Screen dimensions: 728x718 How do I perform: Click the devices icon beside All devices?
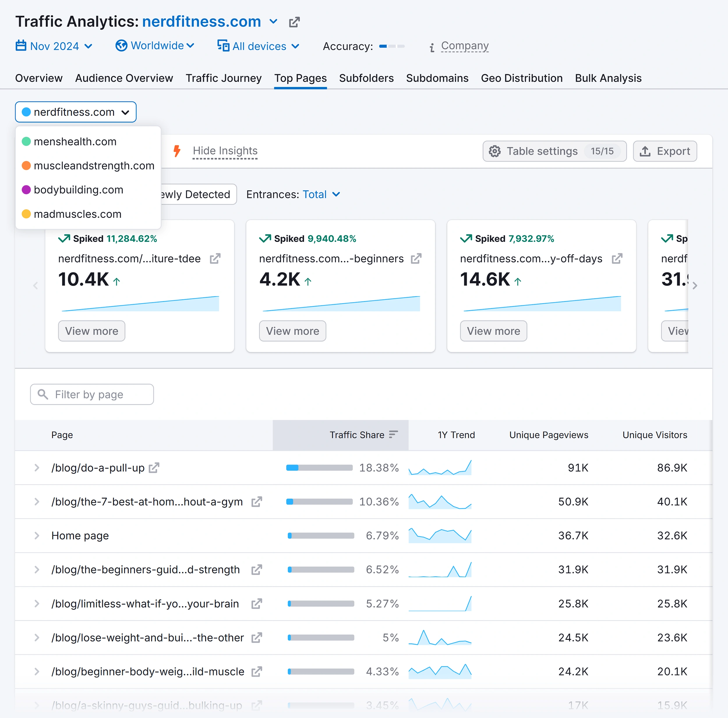pos(223,46)
